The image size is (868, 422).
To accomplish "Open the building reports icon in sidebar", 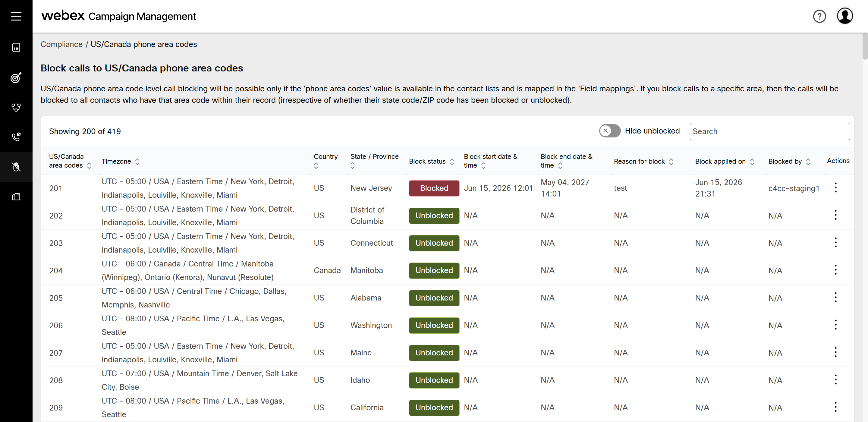I will [x=16, y=197].
